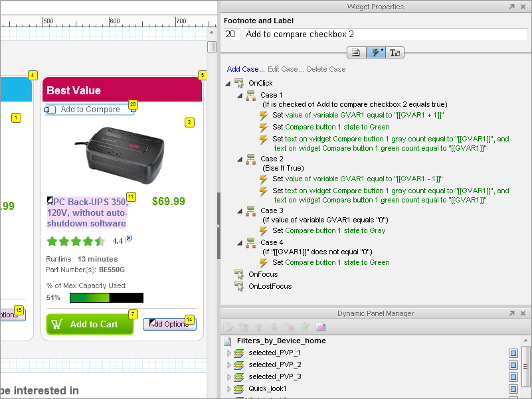
Task: Click the Add Case link
Action: pos(245,69)
